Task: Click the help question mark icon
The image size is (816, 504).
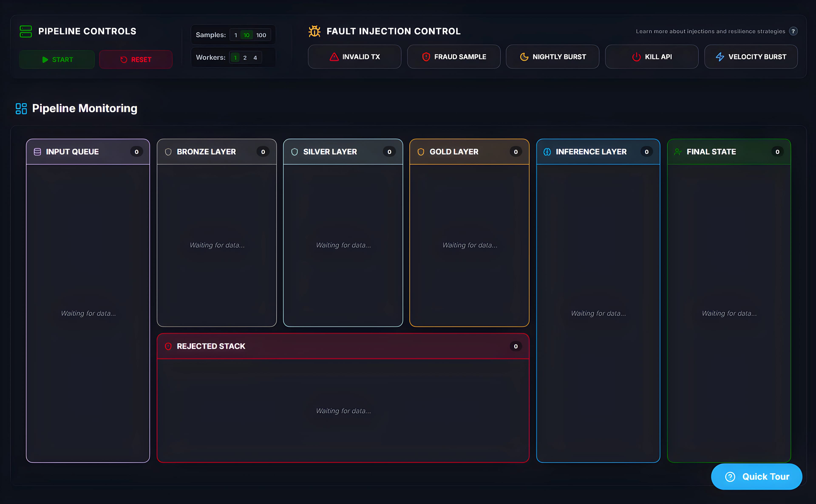Action: pos(793,31)
